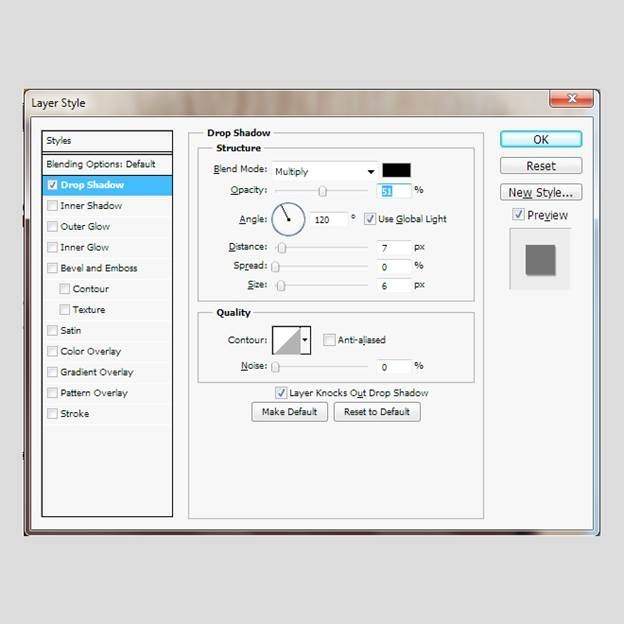The width and height of the screenshot is (624, 624).
Task: Click the Make Default button
Action: click(x=289, y=412)
